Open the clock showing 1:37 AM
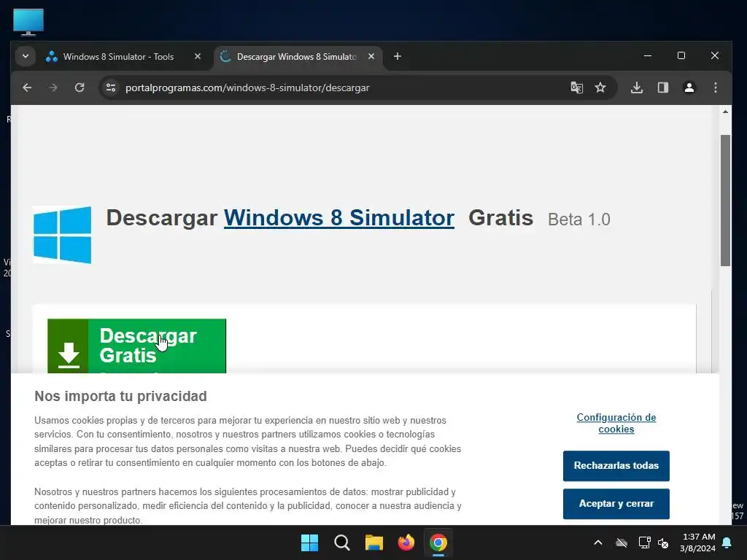 click(x=697, y=542)
